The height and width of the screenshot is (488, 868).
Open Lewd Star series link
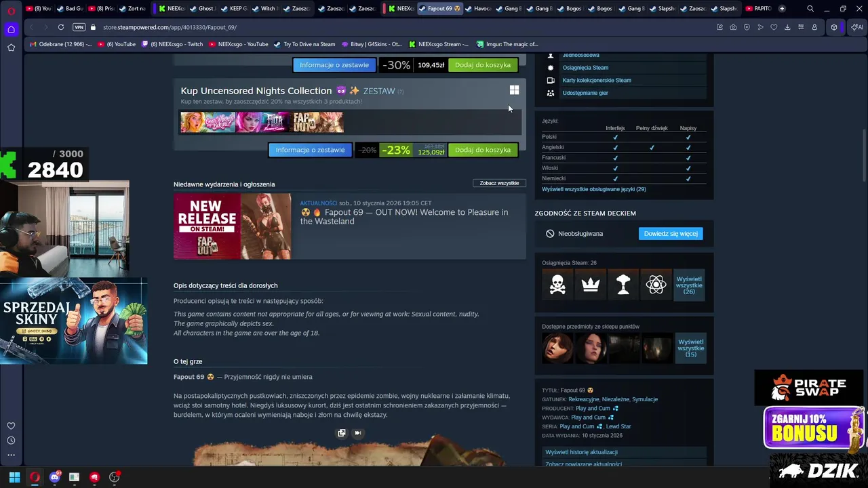coord(618,426)
